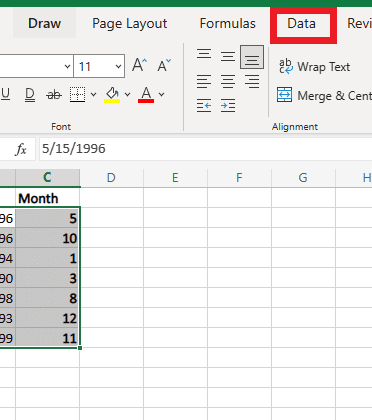This screenshot has height=420, width=372.
Task: Select column E header
Action: click(175, 178)
